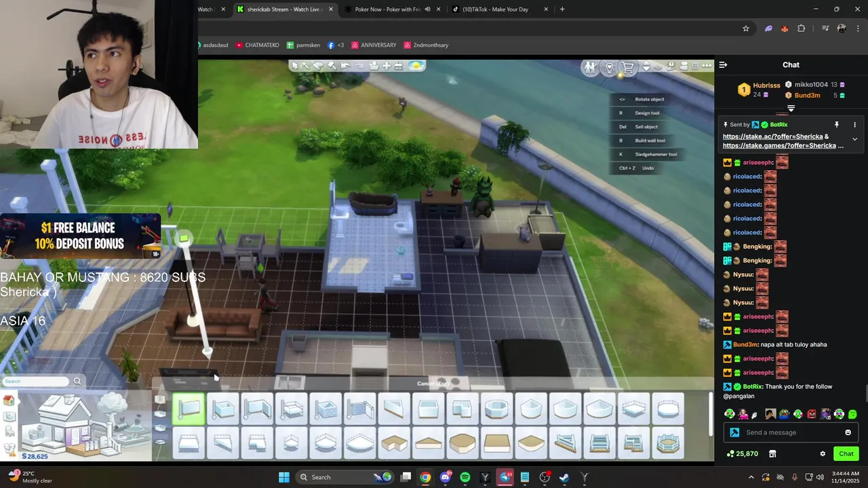This screenshot has width=868, height=488.
Task: Select the sledgehammer tool in toolbar
Action: click(332, 66)
